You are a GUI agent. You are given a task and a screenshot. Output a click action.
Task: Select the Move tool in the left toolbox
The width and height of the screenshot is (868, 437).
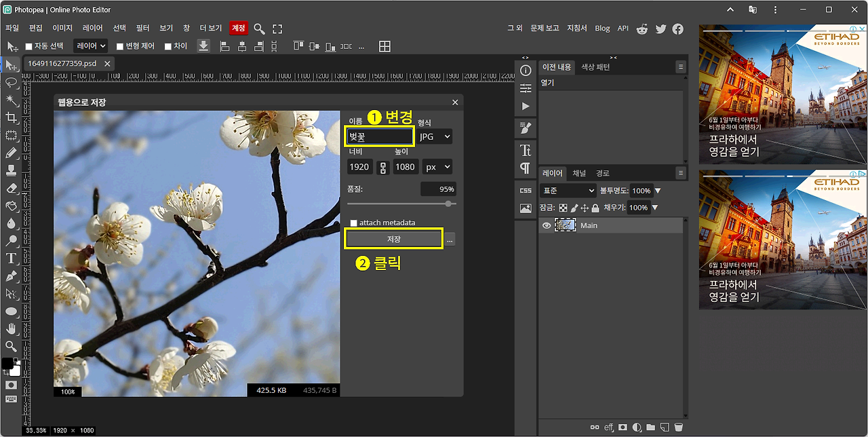point(12,65)
